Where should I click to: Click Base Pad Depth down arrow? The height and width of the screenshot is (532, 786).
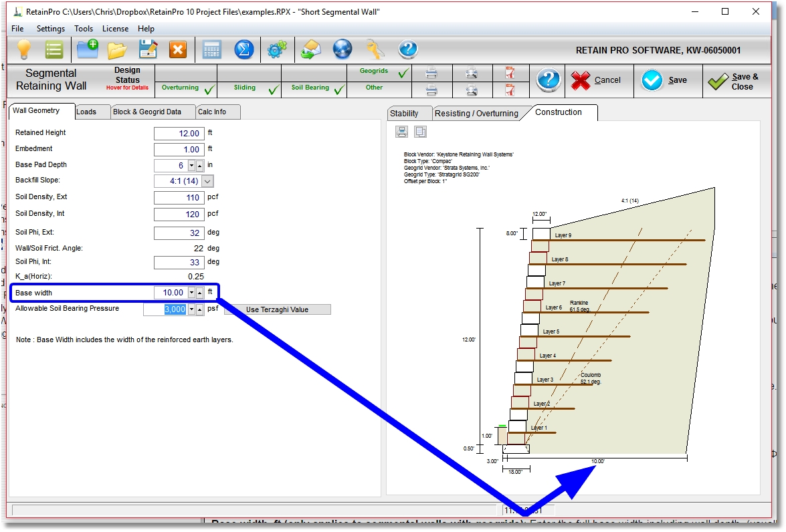click(191, 165)
